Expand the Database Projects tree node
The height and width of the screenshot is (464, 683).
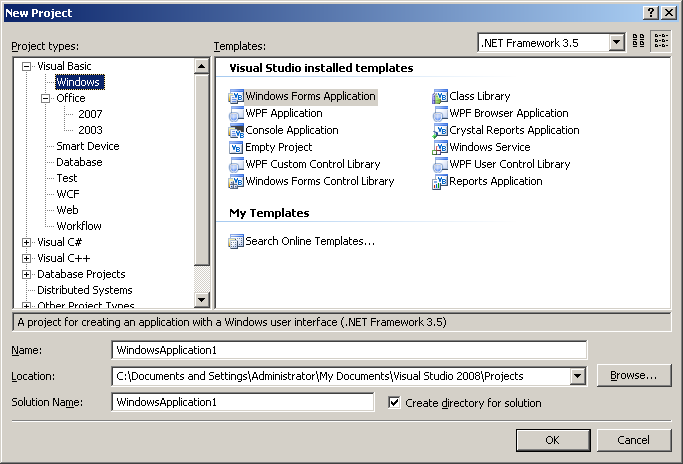point(27,274)
